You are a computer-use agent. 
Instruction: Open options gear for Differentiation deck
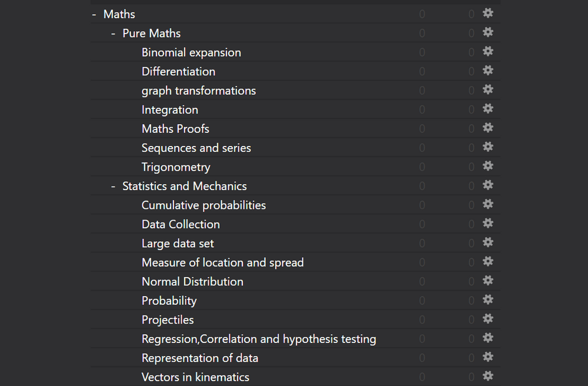(487, 71)
